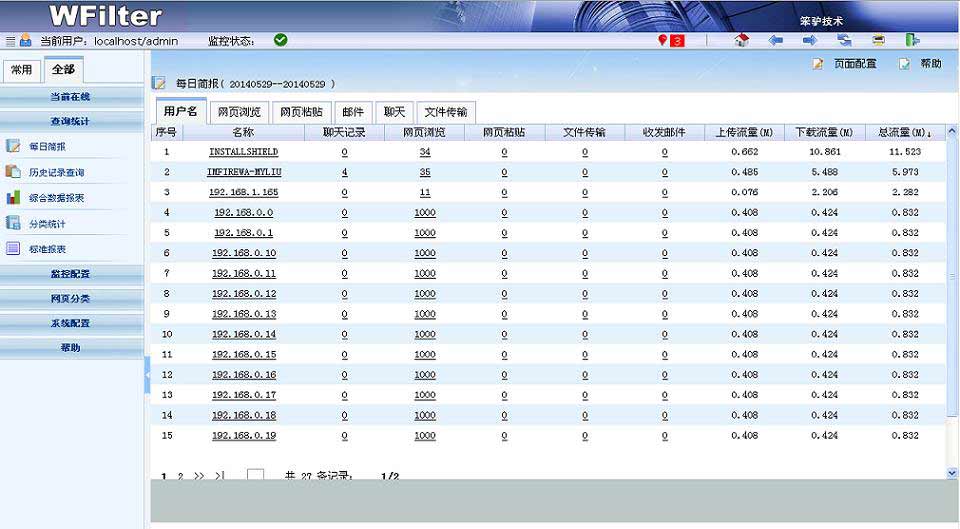Click the green 监控状态 check indicator

(x=281, y=40)
